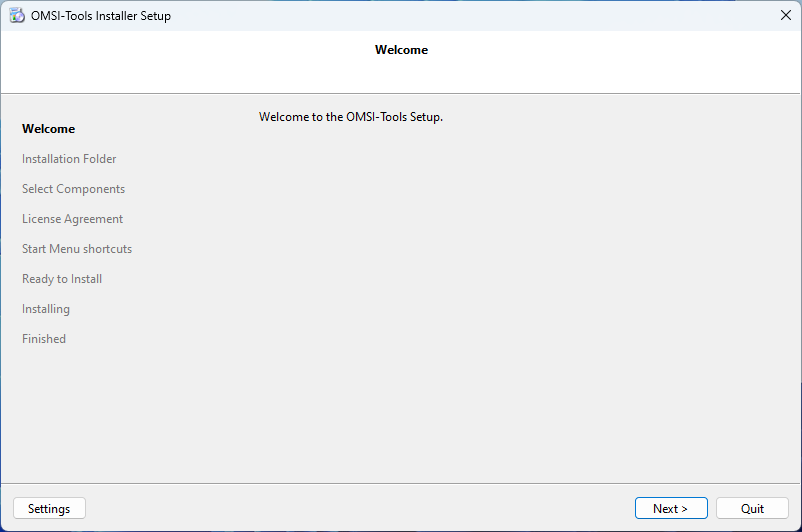Open the installer Settings
The image size is (802, 532).
coord(49,509)
